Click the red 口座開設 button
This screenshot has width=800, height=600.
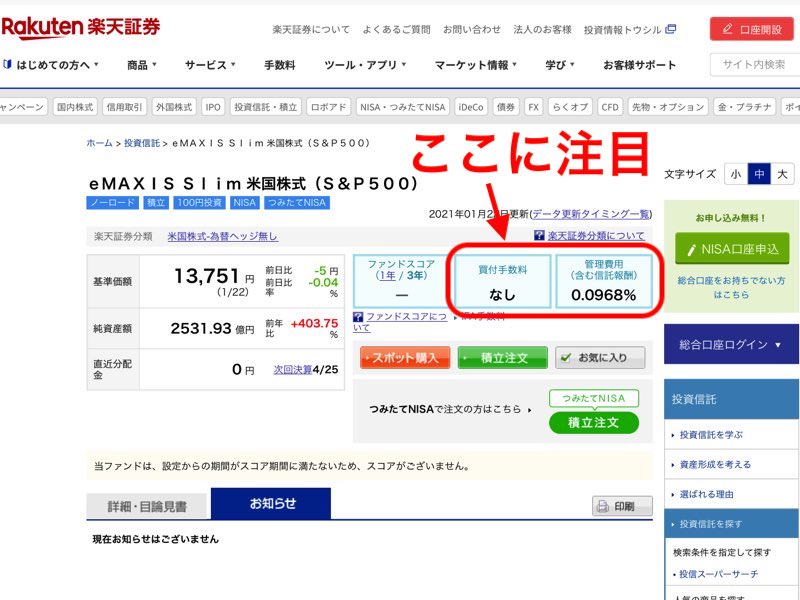[x=752, y=29]
